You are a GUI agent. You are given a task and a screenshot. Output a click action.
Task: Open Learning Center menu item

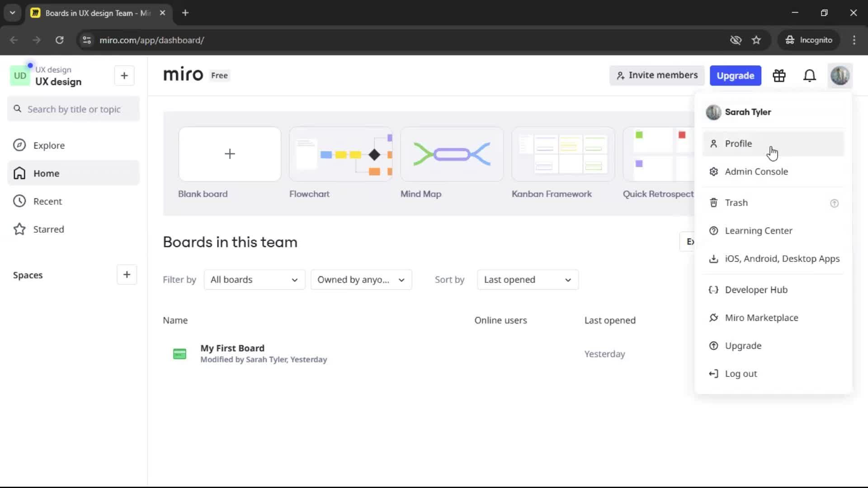[773, 231]
